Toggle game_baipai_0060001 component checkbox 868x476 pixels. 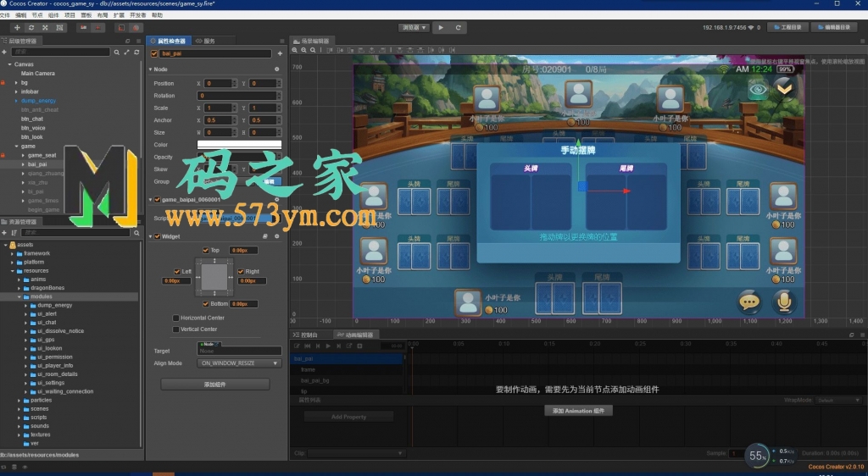[157, 200]
